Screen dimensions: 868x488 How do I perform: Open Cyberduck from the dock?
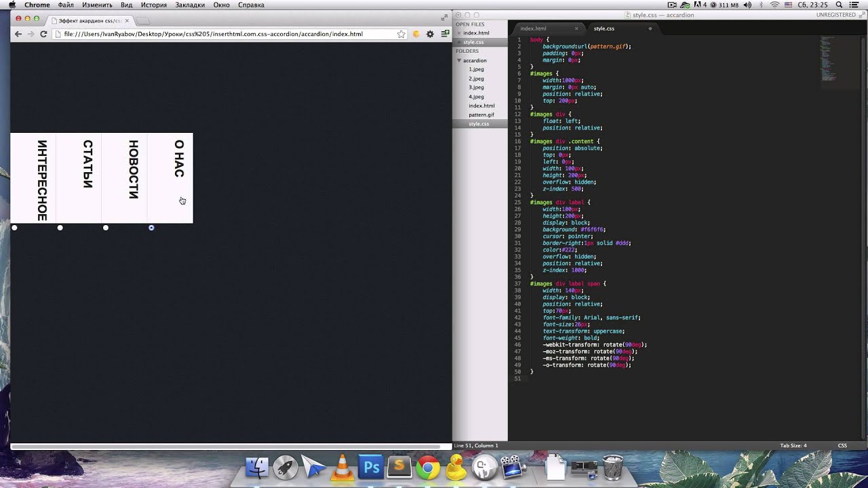(456, 468)
